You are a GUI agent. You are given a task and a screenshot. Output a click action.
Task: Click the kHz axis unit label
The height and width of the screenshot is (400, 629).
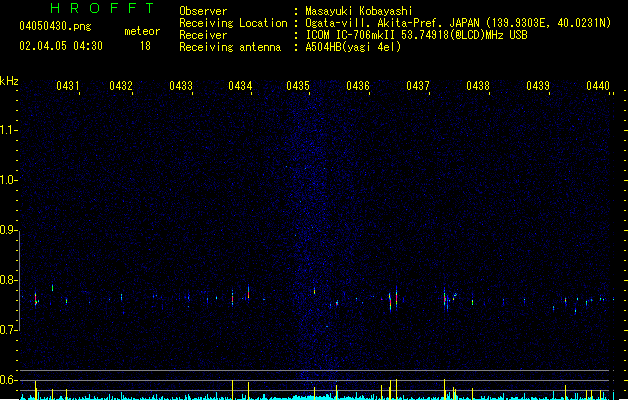9,81
